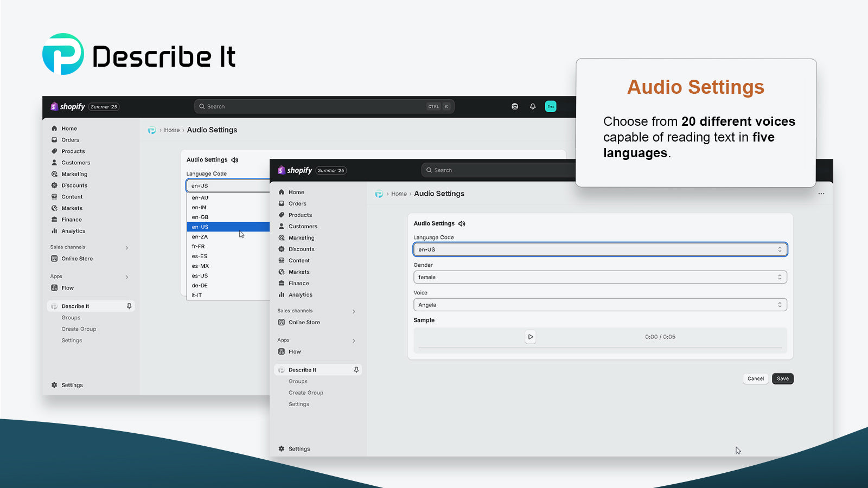Screen dimensions: 868x488
Task: Play the voice sample audio
Action: point(531,337)
